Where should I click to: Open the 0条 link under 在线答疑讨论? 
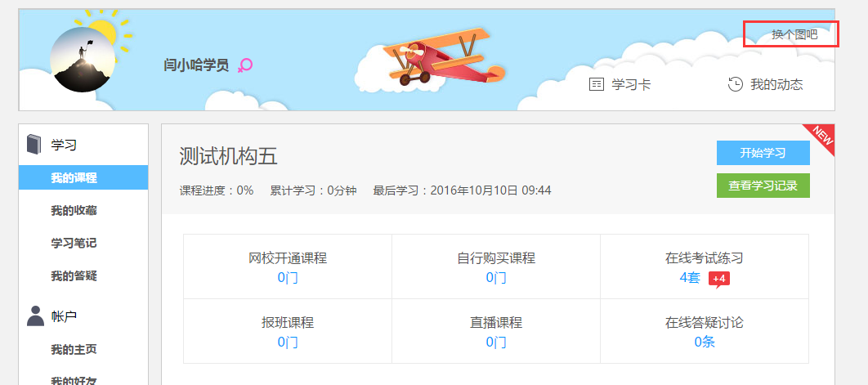(705, 342)
